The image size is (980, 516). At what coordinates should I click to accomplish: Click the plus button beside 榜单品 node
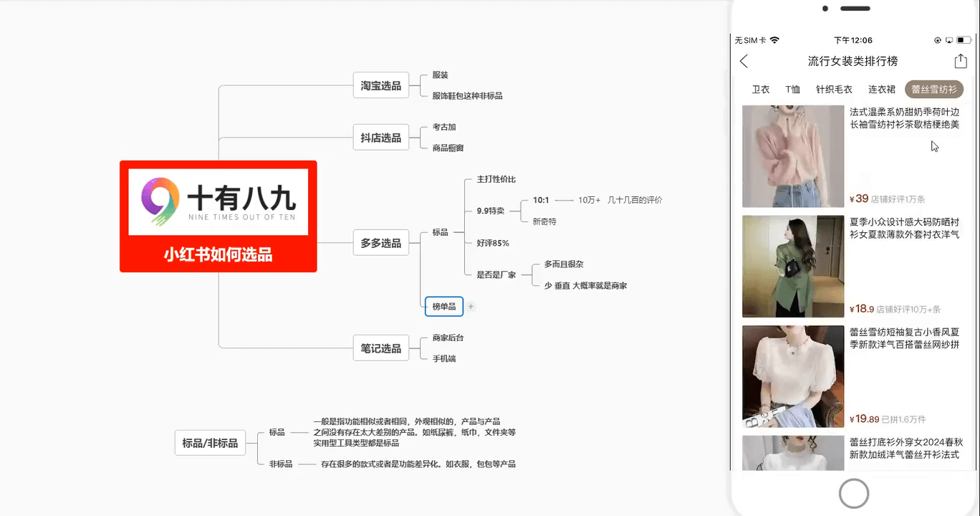click(x=471, y=307)
